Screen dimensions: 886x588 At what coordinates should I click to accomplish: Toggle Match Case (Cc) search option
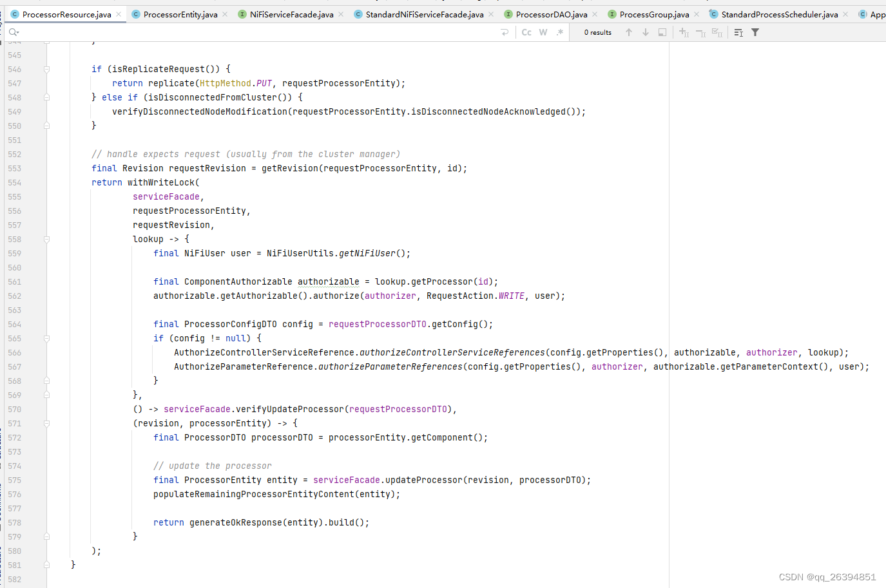point(526,32)
